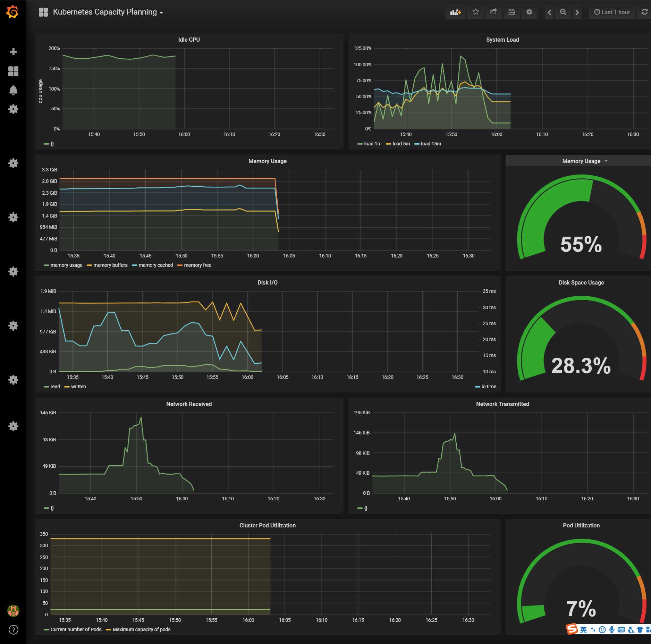
Task: Click the read legend label in Disk I/O
Action: pyautogui.click(x=55, y=387)
